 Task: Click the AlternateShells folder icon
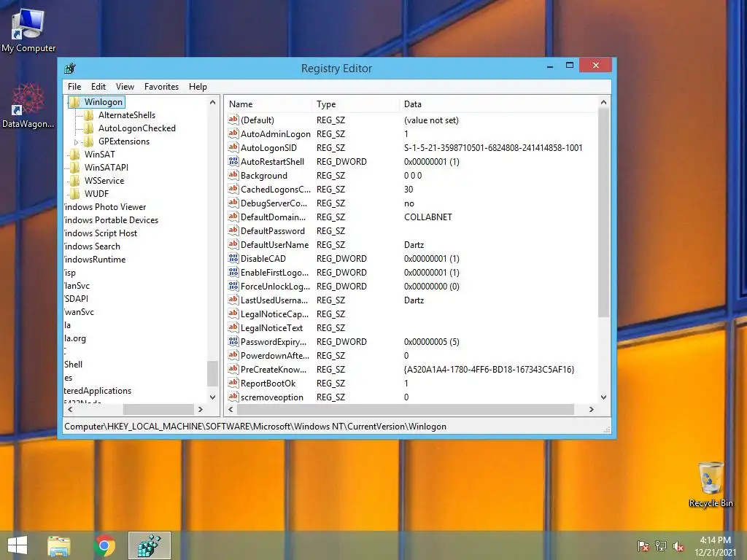point(88,115)
